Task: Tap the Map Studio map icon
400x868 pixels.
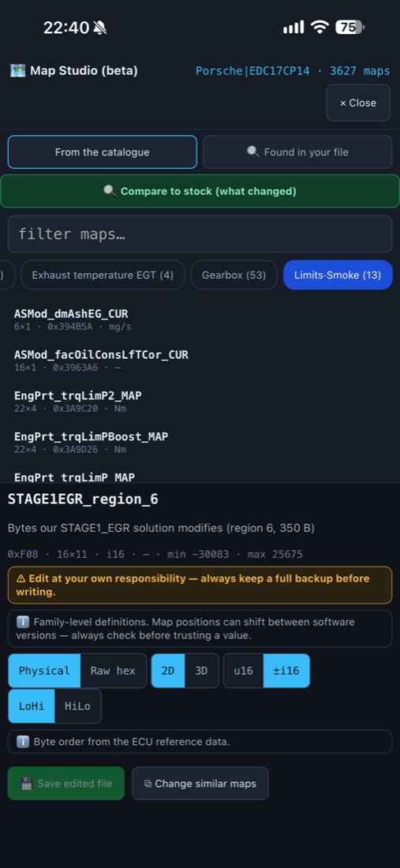Action: tap(17, 71)
